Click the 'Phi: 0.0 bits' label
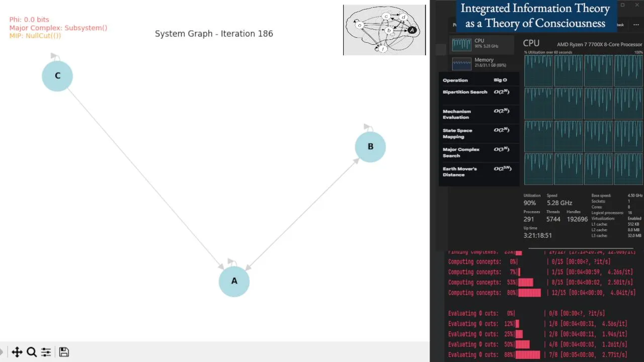This screenshot has width=644, height=362. click(29, 20)
